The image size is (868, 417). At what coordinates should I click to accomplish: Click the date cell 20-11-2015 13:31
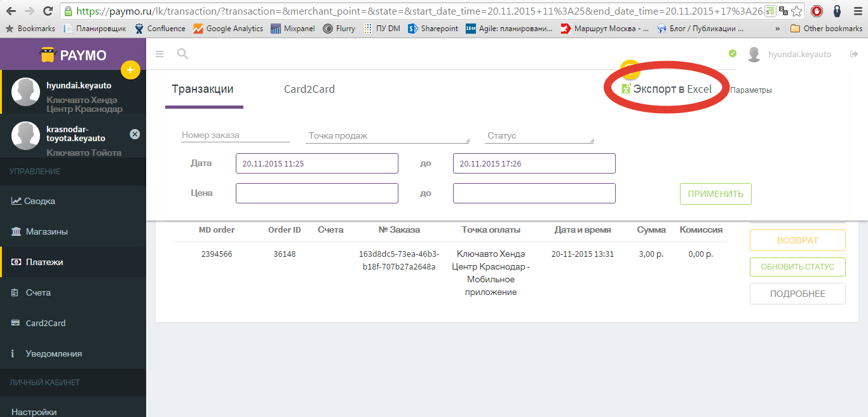click(583, 254)
